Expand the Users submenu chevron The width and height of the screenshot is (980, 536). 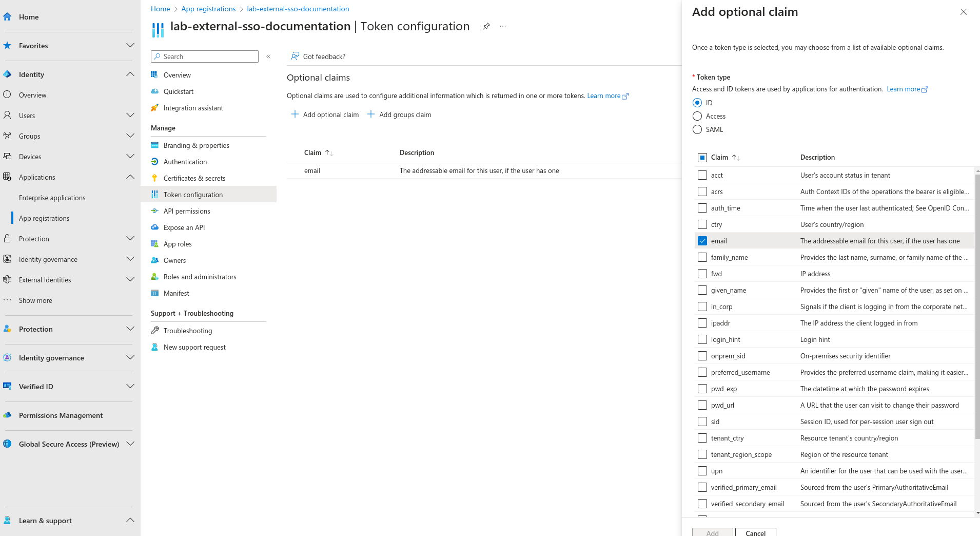130,116
